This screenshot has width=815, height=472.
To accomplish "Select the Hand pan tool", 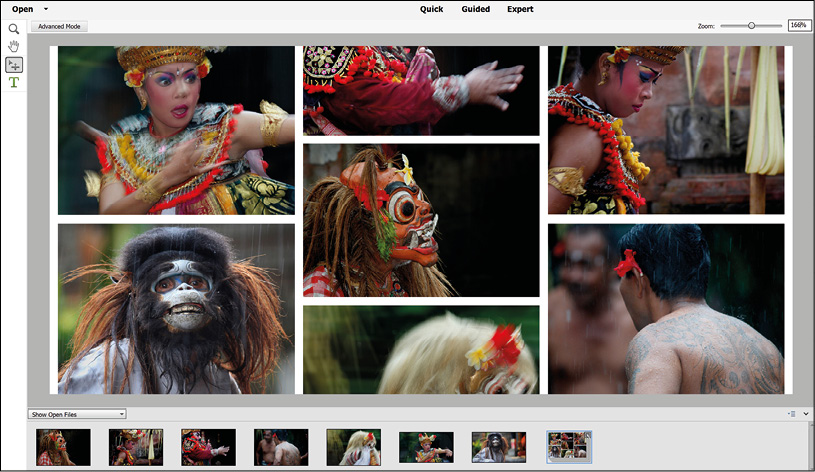I will [14, 46].
